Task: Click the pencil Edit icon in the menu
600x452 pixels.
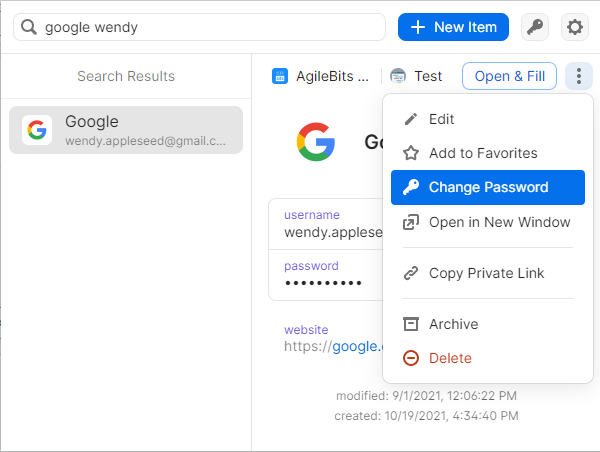Action: pyautogui.click(x=410, y=119)
